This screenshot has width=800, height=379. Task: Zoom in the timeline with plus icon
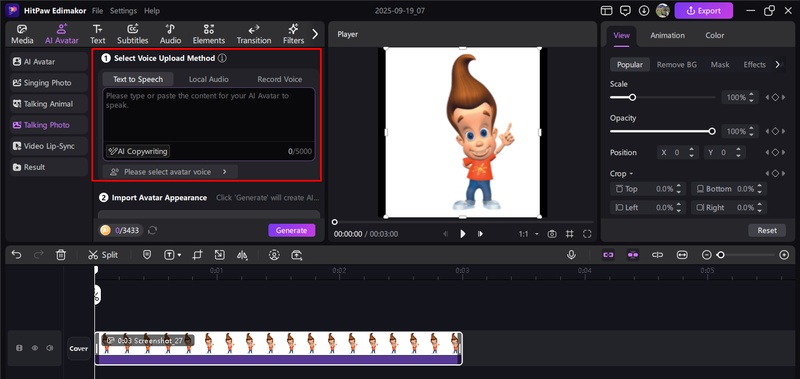click(x=785, y=255)
